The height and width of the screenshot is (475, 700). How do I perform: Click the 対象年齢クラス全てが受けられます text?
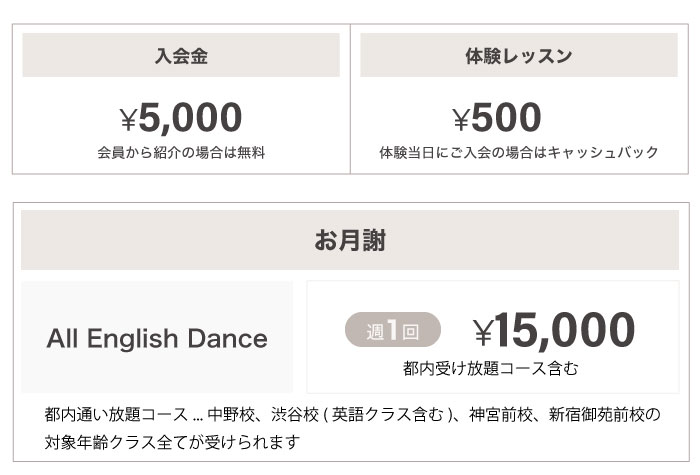(x=172, y=442)
